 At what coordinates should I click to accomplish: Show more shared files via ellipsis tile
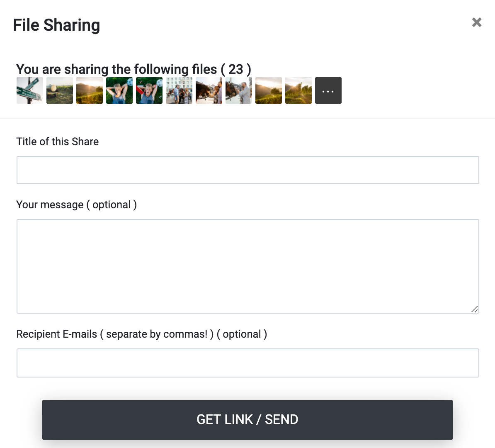pos(328,90)
